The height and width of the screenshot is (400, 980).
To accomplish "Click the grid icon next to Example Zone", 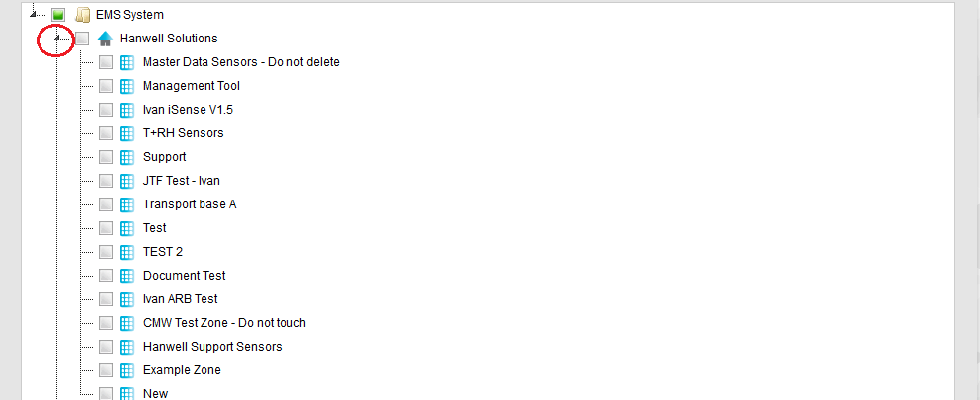I will click(126, 370).
